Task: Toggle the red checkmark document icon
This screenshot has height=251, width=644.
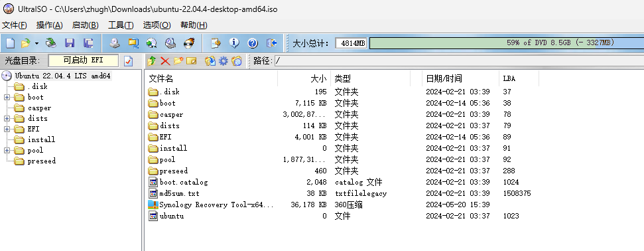Action: (x=128, y=61)
